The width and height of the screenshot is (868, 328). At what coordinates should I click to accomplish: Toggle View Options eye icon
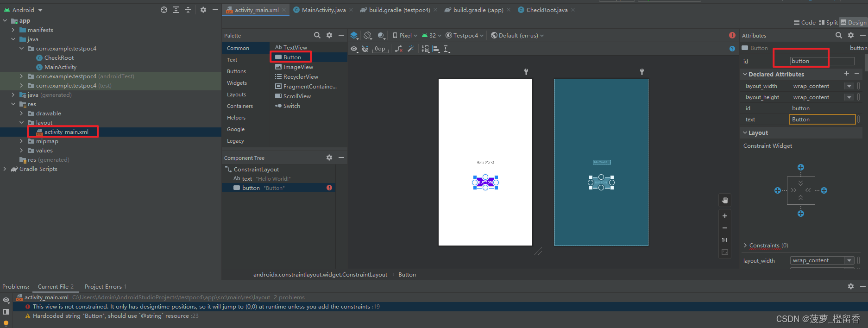pyautogui.click(x=354, y=49)
